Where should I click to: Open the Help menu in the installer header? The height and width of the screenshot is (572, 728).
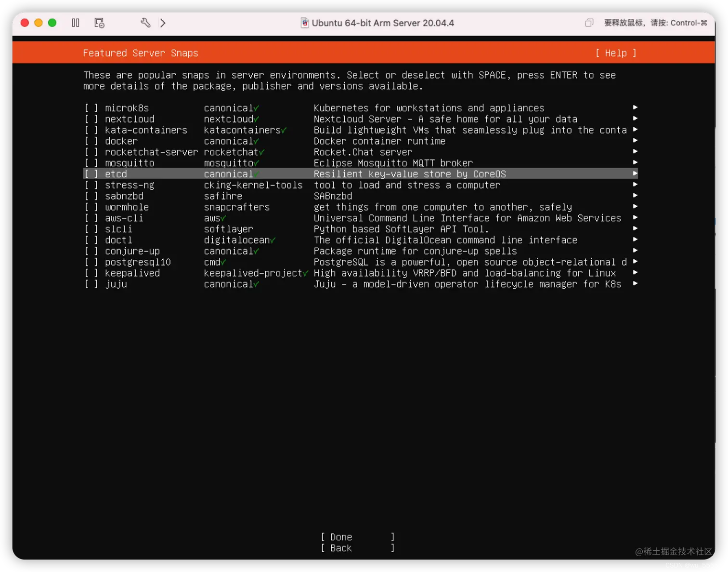coord(616,53)
